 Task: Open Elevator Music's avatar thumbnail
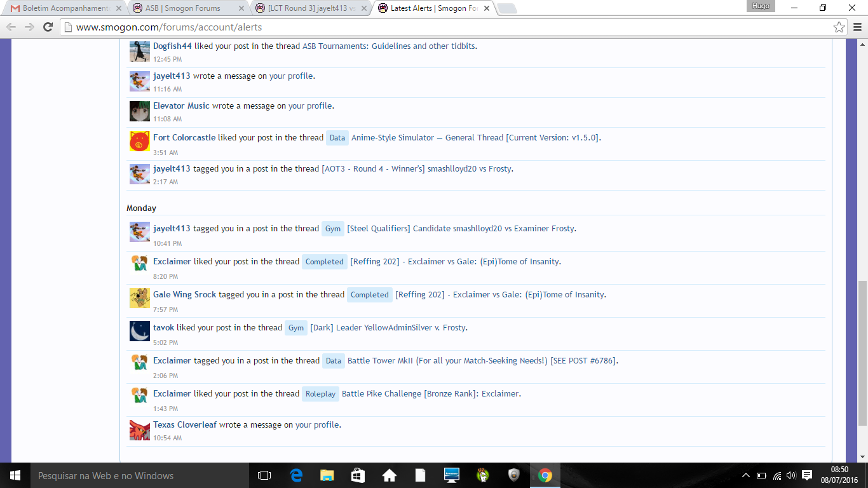point(139,111)
